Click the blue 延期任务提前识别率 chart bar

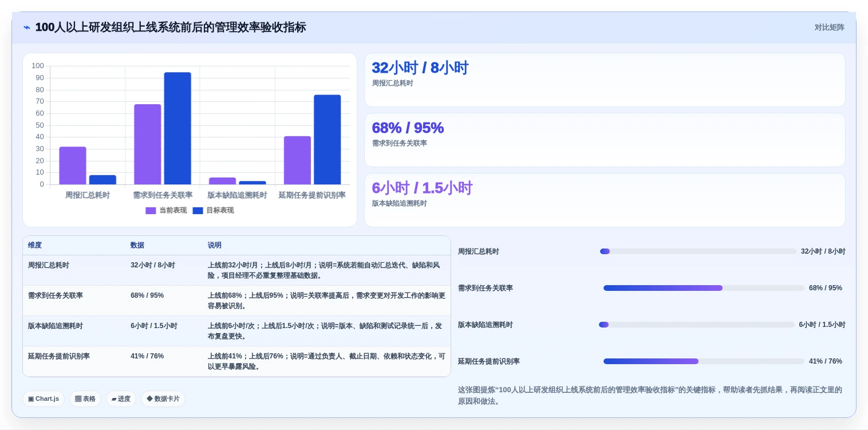(328, 140)
